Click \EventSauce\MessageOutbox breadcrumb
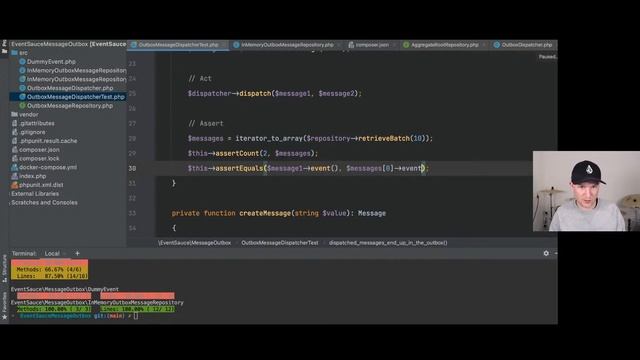640x360 pixels. (194, 243)
